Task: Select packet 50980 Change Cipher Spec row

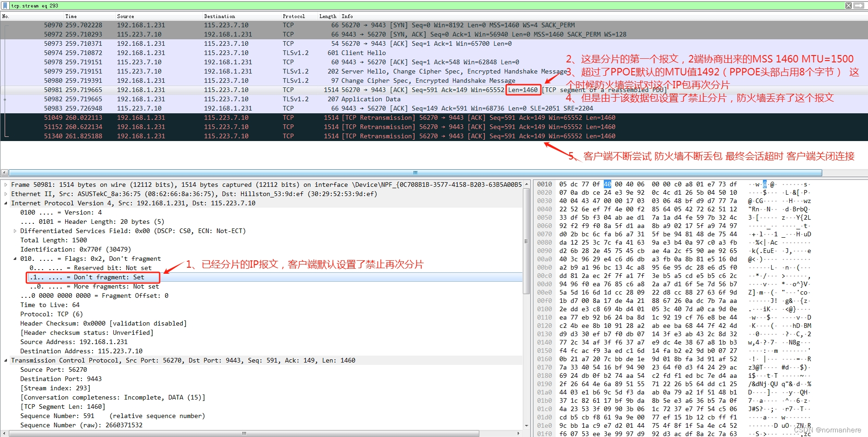Action: [434, 80]
